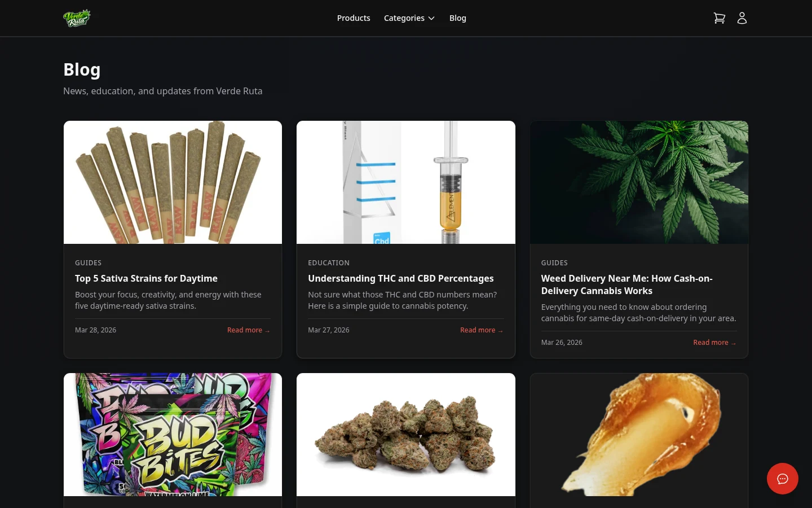812x508 pixels.
Task: Click the EDUCATION category tag
Action: click(x=329, y=262)
